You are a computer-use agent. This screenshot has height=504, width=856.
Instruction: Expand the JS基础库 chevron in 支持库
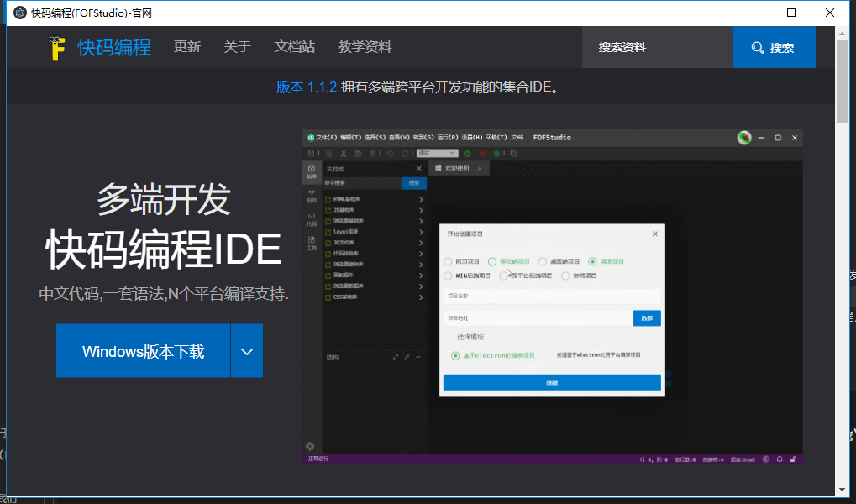click(x=421, y=210)
